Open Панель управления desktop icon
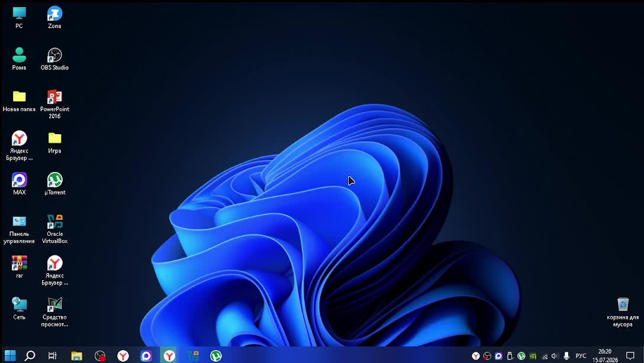 [19, 230]
